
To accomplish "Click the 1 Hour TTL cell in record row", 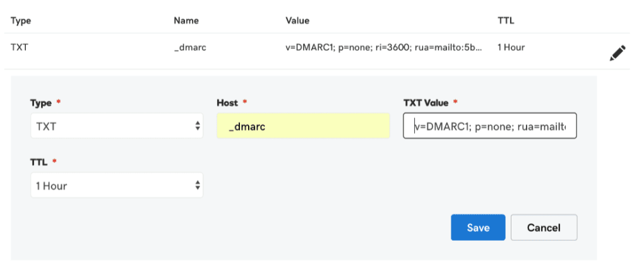I will tap(511, 47).
